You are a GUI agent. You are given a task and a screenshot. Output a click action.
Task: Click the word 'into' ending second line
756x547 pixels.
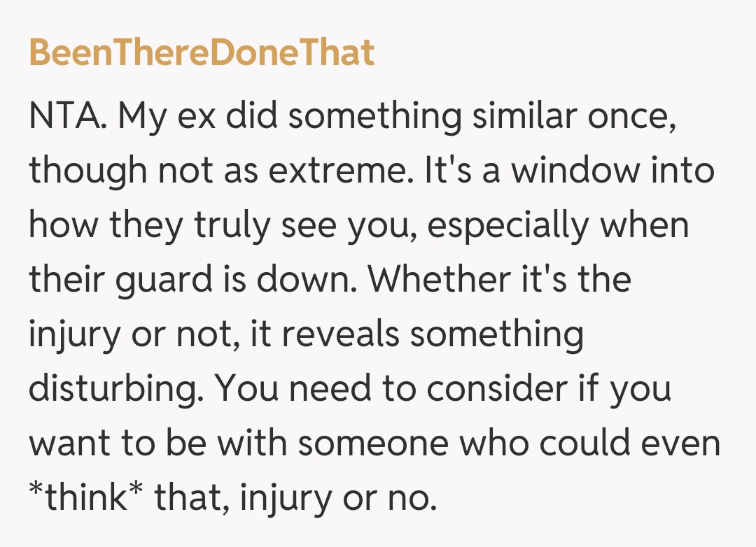pyautogui.click(x=681, y=171)
